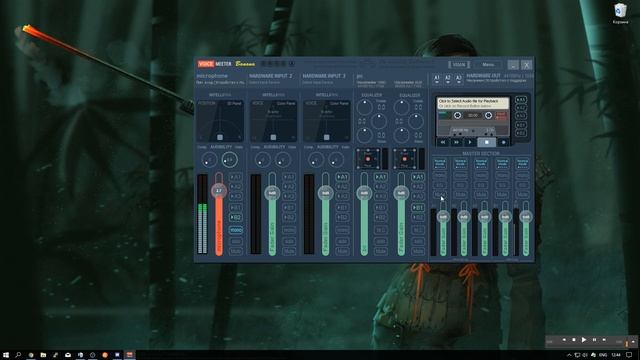Mute the microphone strip

[x=236, y=251]
